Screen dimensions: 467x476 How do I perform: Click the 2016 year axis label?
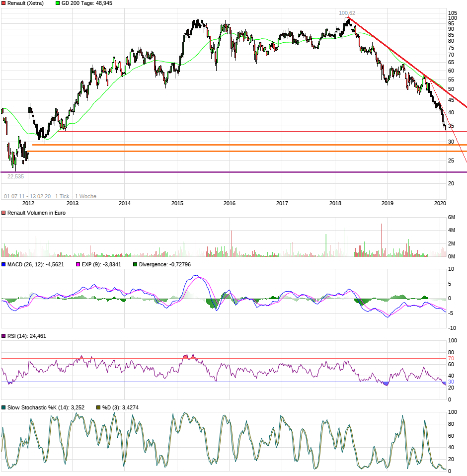point(230,203)
